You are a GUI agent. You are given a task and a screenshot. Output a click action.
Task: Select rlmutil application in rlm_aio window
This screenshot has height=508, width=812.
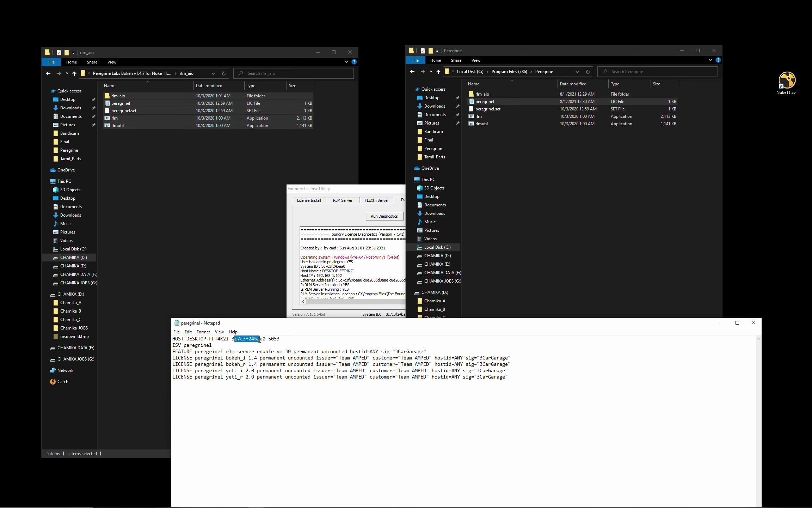pyautogui.click(x=208, y=126)
